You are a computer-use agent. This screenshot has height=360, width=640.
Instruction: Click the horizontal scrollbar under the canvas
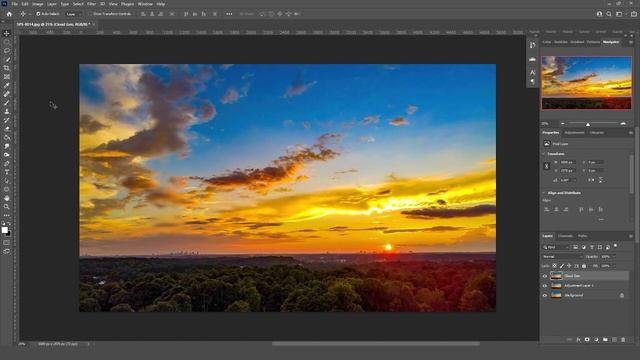[x=376, y=344]
